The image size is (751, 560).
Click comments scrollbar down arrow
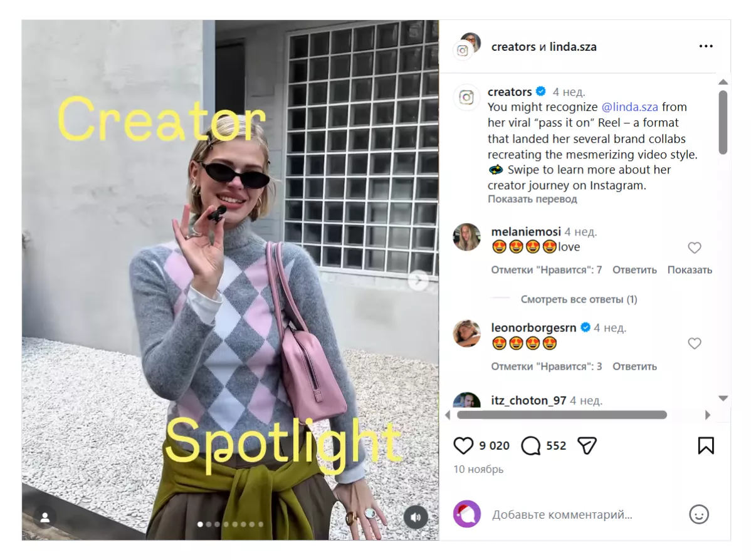pyautogui.click(x=723, y=398)
